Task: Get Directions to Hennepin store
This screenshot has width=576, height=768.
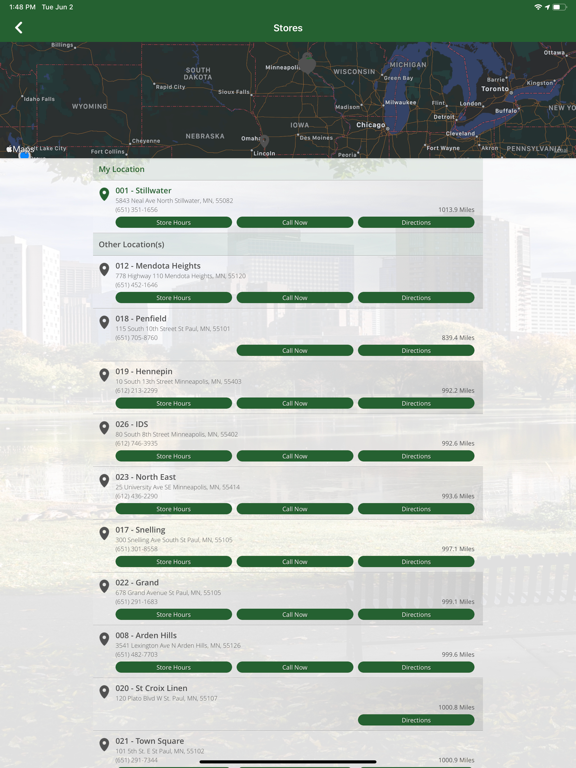Action: pos(416,404)
